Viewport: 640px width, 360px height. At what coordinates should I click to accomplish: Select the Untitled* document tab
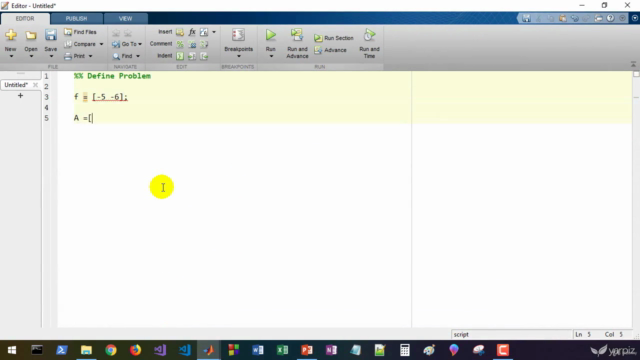16,85
